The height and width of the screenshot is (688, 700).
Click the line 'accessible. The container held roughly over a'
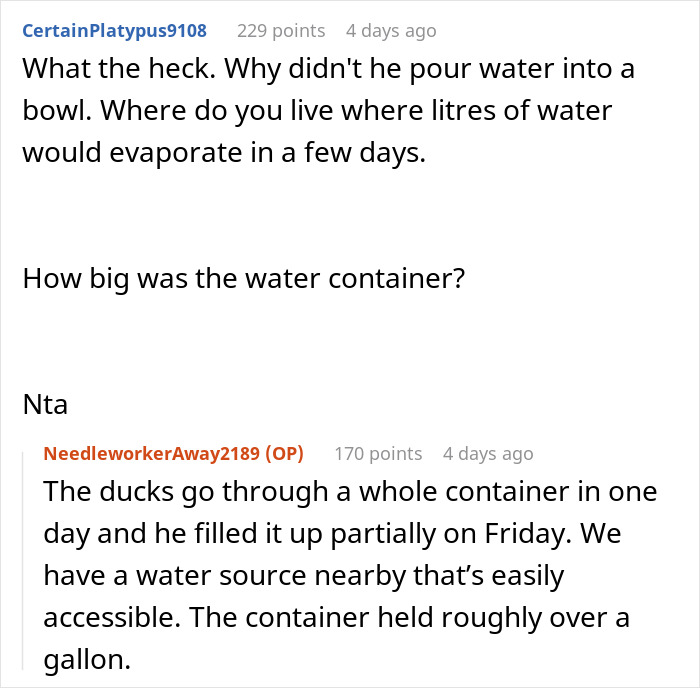(336, 617)
